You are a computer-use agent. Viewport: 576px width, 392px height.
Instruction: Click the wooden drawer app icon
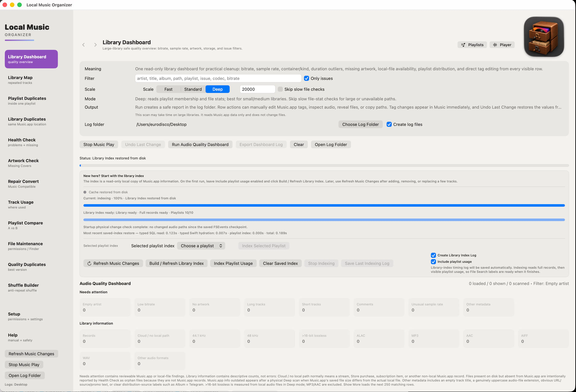click(x=544, y=37)
